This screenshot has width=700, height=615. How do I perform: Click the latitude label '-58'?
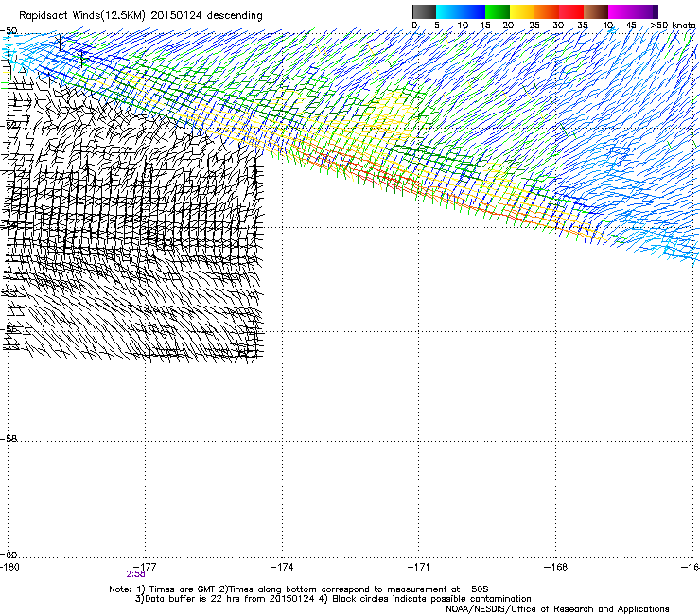click(9, 439)
